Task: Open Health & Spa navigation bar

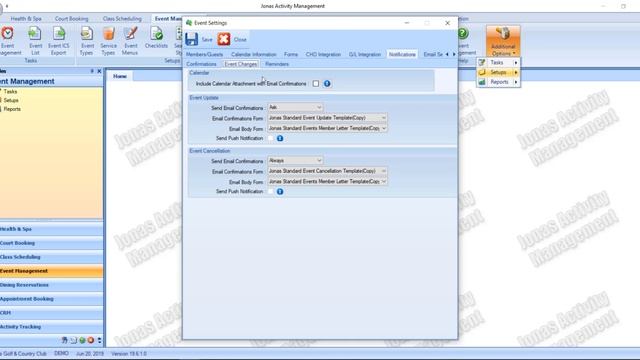Action: (x=51, y=229)
